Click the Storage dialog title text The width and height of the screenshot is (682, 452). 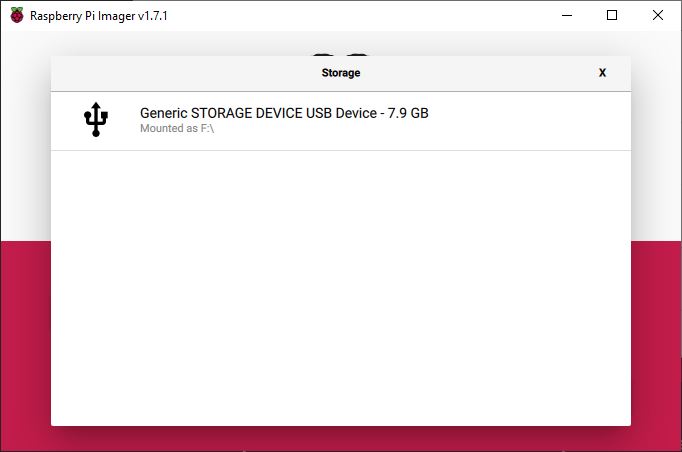pos(341,73)
